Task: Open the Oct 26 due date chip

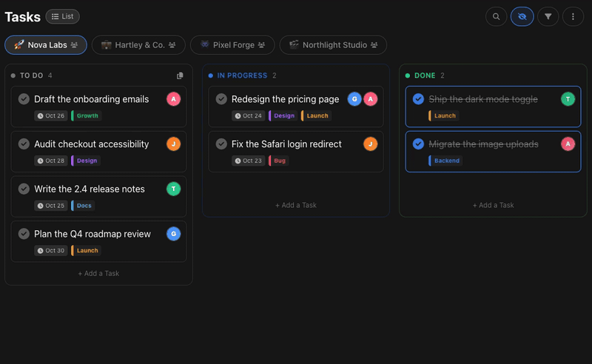Action: tap(51, 115)
